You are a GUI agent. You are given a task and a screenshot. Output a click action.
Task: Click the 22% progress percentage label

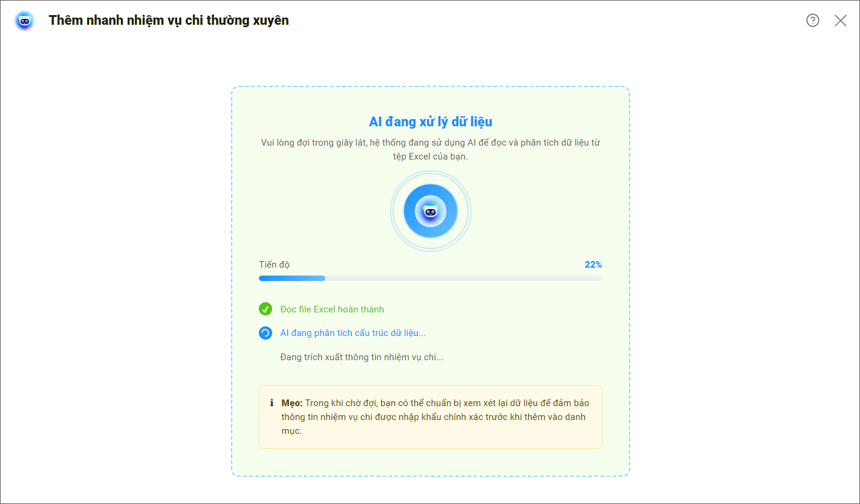(x=593, y=265)
